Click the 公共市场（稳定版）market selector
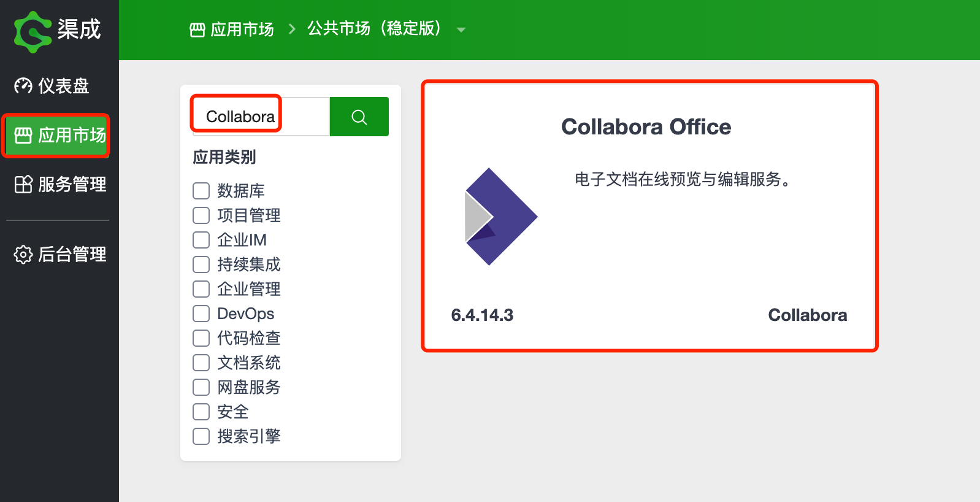 tap(374, 29)
